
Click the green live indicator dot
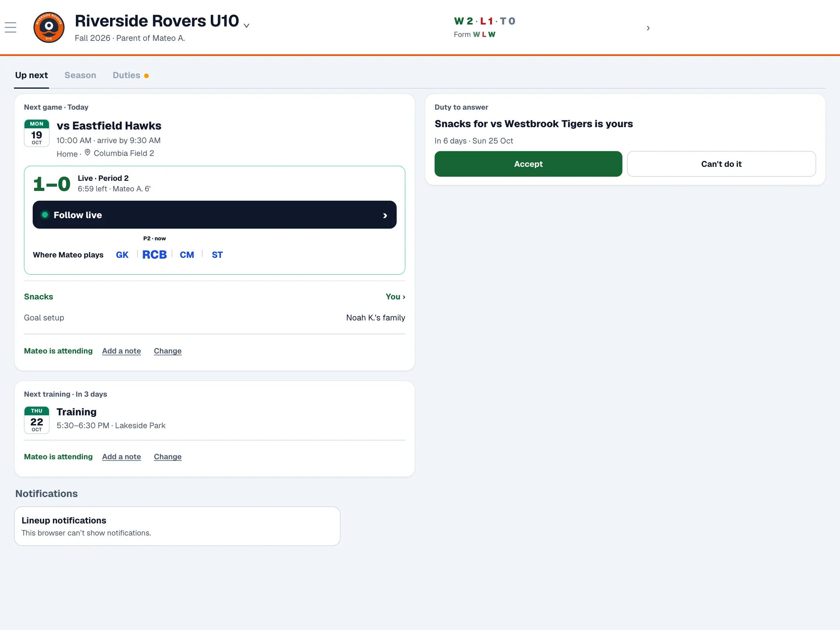pyautogui.click(x=45, y=215)
